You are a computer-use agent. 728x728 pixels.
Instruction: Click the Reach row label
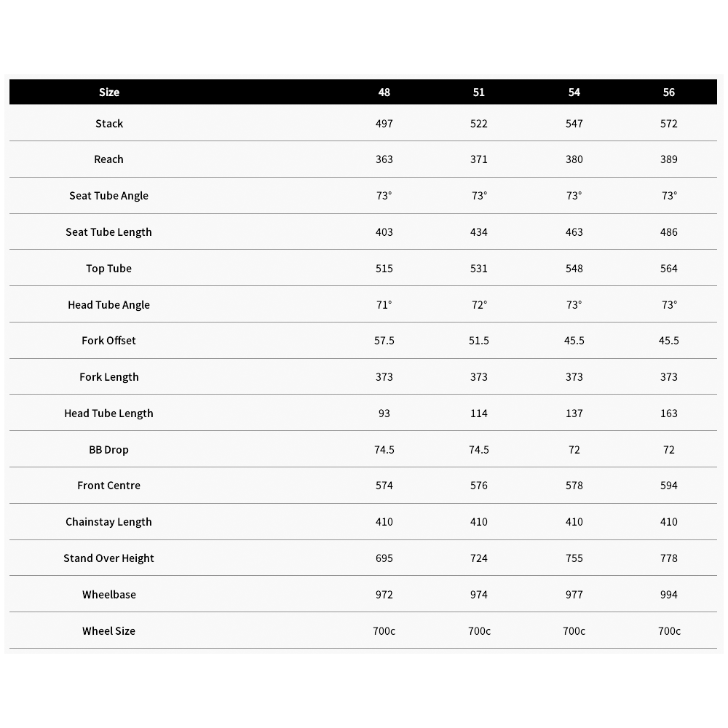[108, 159]
